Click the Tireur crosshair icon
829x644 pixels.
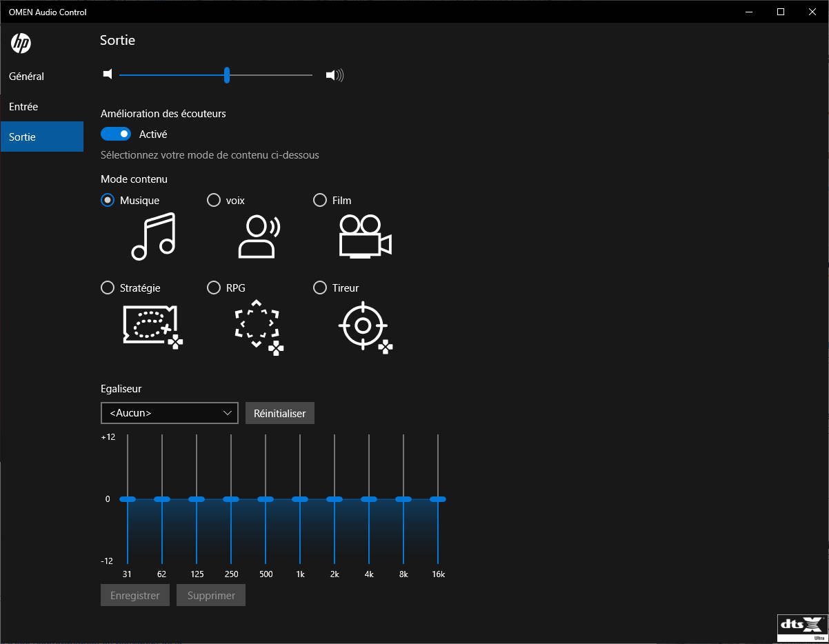click(x=366, y=327)
